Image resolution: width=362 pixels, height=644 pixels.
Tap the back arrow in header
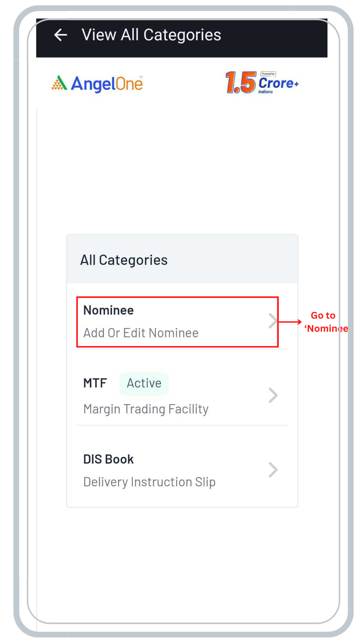[61, 35]
